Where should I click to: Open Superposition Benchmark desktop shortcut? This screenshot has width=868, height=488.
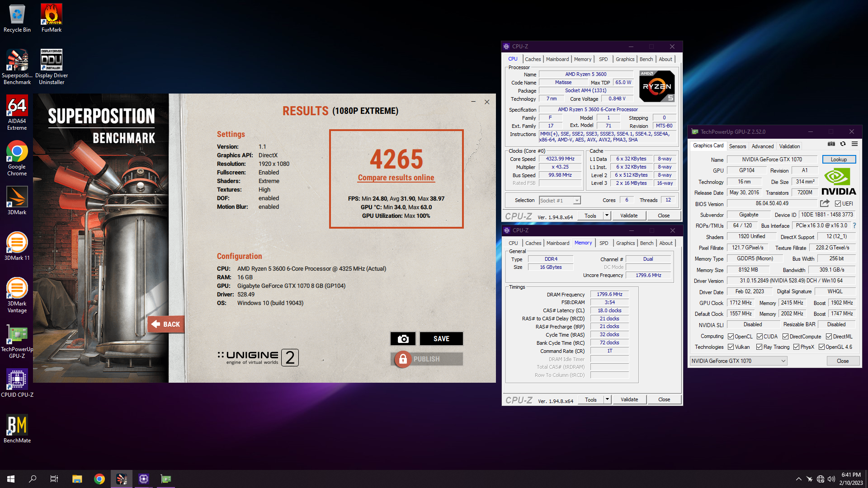tap(17, 67)
